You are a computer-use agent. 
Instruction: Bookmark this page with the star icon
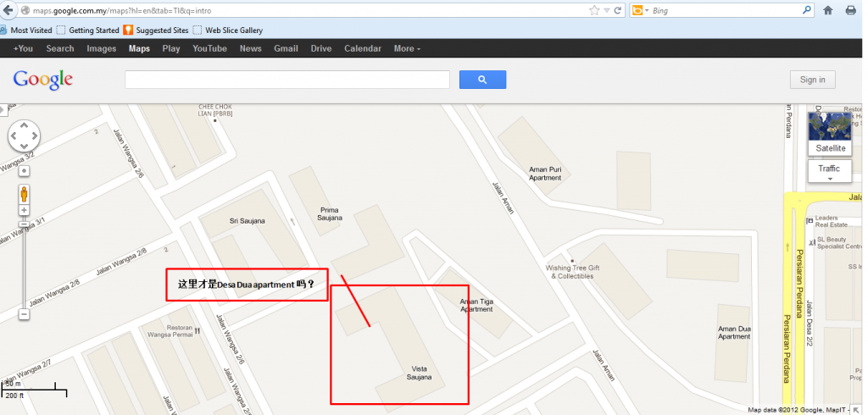[593, 11]
